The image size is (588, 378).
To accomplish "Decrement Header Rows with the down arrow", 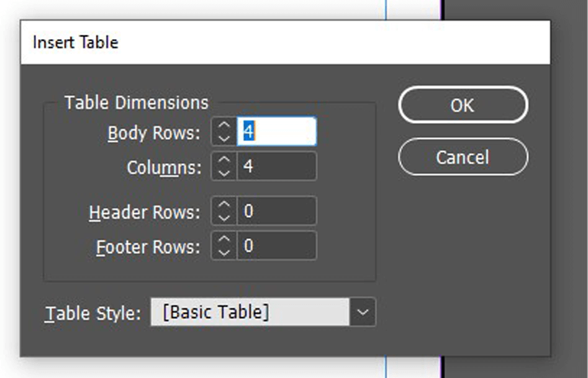I will point(224,217).
